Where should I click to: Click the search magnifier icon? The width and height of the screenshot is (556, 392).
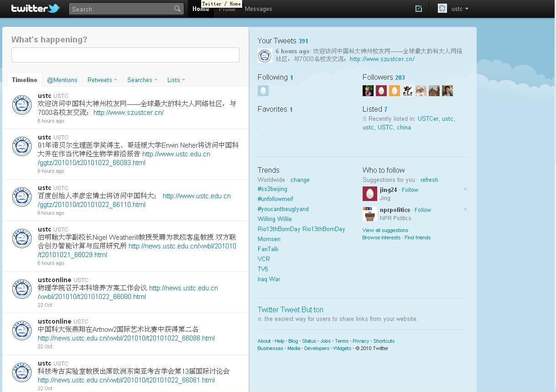click(x=177, y=9)
